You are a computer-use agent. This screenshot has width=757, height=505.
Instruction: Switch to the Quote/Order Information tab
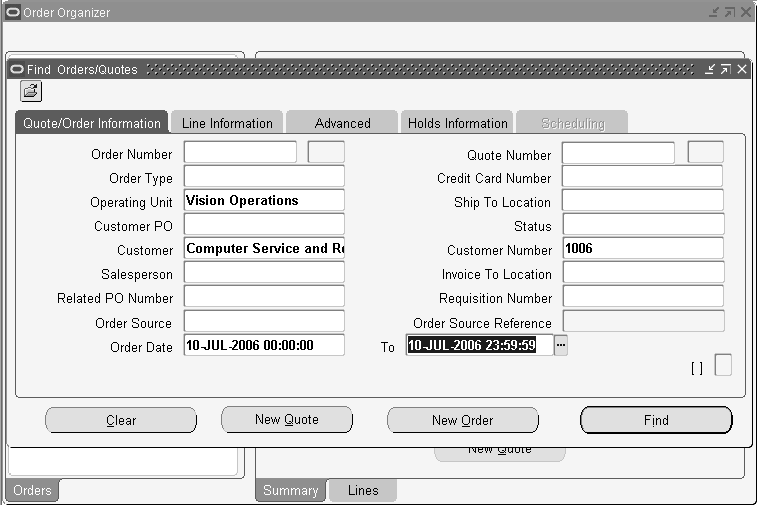click(92, 123)
